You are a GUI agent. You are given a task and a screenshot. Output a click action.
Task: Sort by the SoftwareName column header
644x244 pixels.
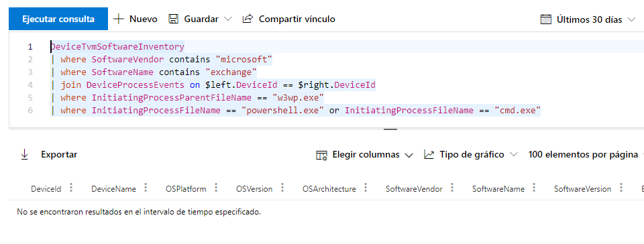pos(498,189)
